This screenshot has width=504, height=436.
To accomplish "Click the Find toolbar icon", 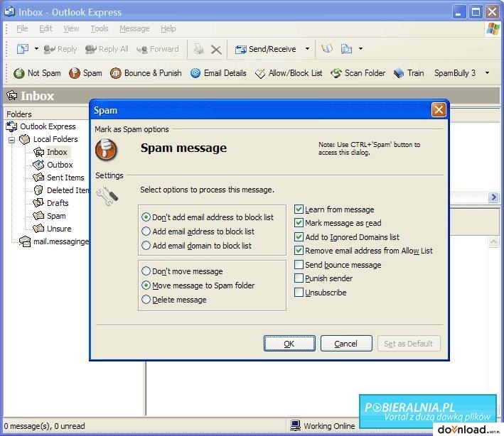I will click(x=346, y=49).
